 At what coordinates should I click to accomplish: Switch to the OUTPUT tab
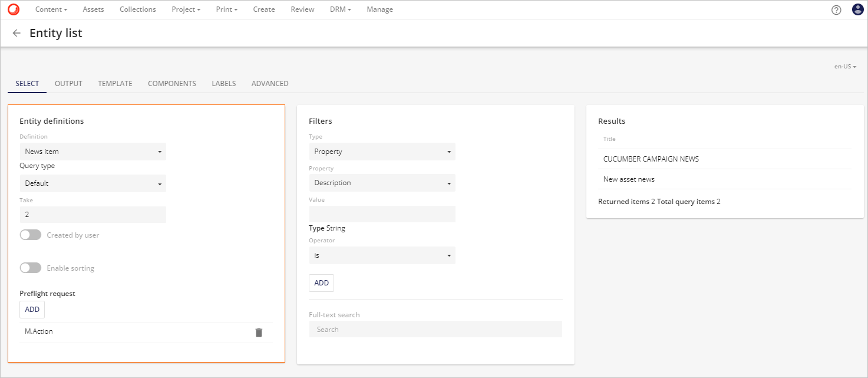click(68, 83)
